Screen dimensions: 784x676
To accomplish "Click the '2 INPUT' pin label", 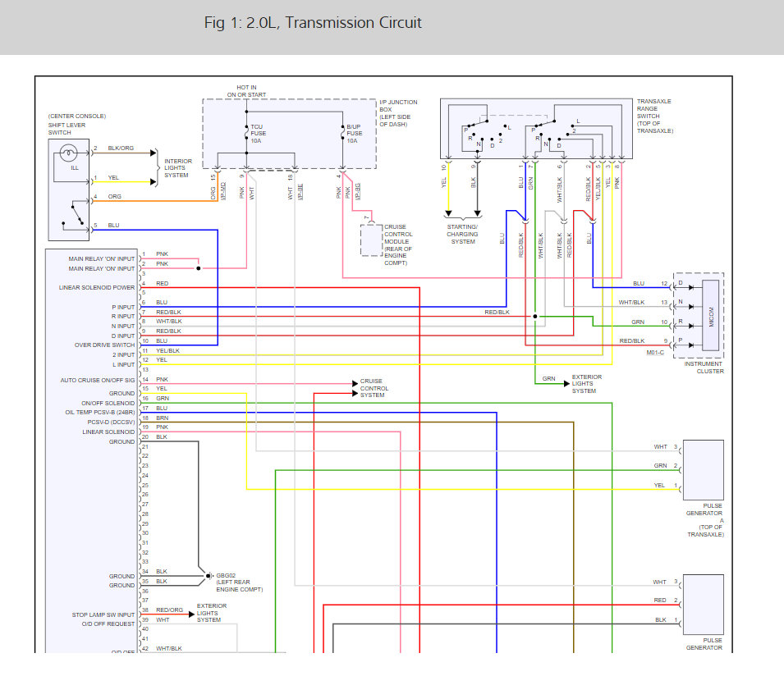I will click(x=123, y=354).
